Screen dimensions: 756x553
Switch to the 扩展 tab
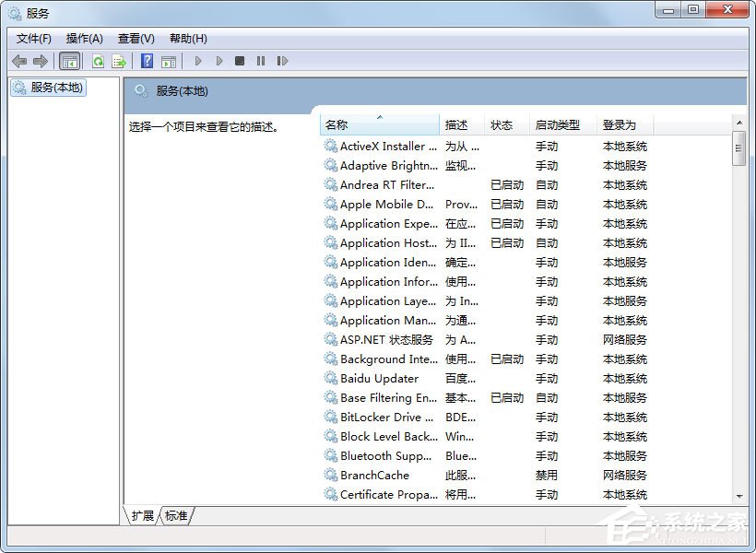(141, 516)
